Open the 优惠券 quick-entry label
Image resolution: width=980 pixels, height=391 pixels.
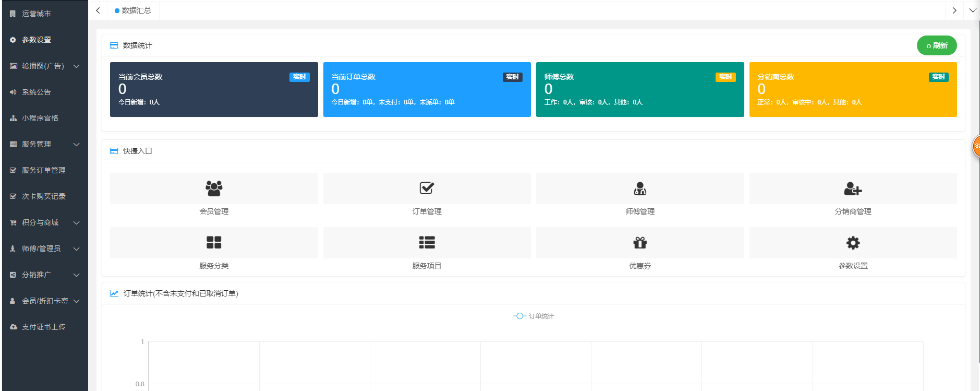tap(640, 266)
